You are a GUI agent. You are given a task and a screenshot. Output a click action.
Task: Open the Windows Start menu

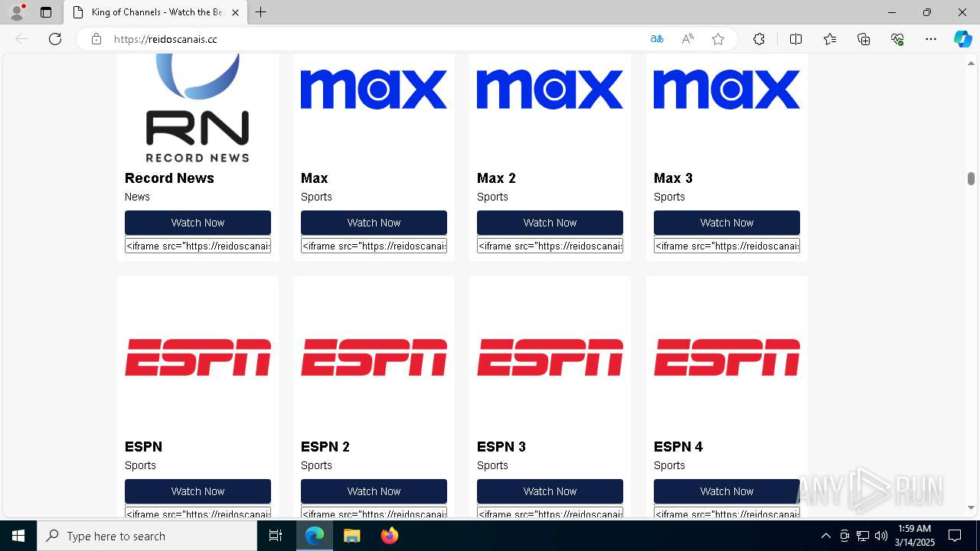click(18, 536)
